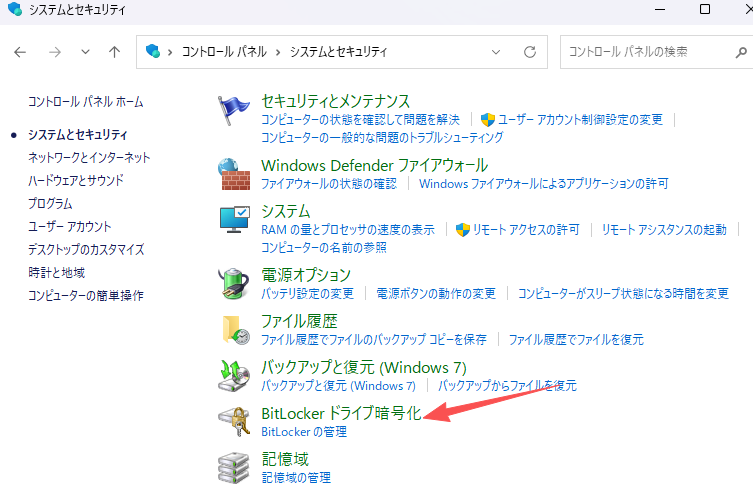Click RAM の量とプロセッサの速度の表示 link
This screenshot has height=485, width=753.
click(x=348, y=230)
